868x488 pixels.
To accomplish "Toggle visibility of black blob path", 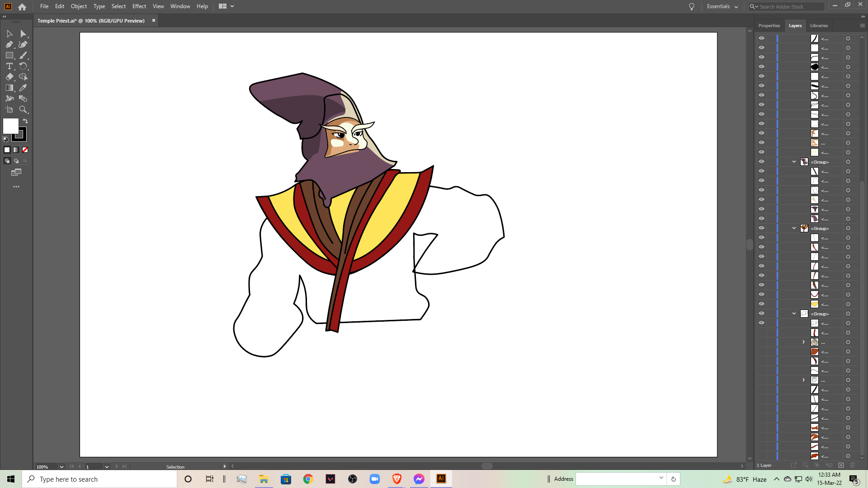I will [761, 67].
